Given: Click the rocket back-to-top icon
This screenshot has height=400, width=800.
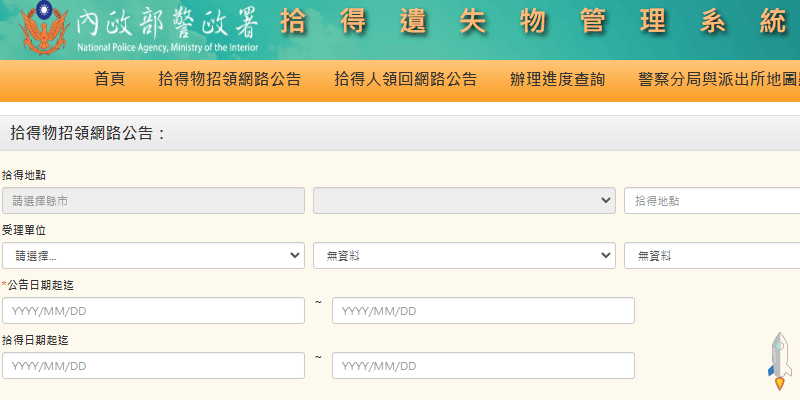Looking at the screenshot, I should coord(780,361).
